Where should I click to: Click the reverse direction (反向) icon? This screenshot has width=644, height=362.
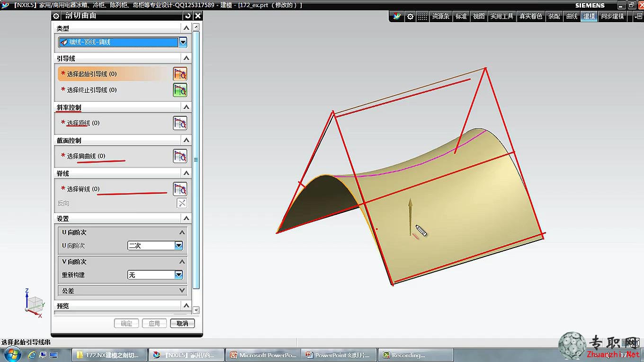(182, 203)
